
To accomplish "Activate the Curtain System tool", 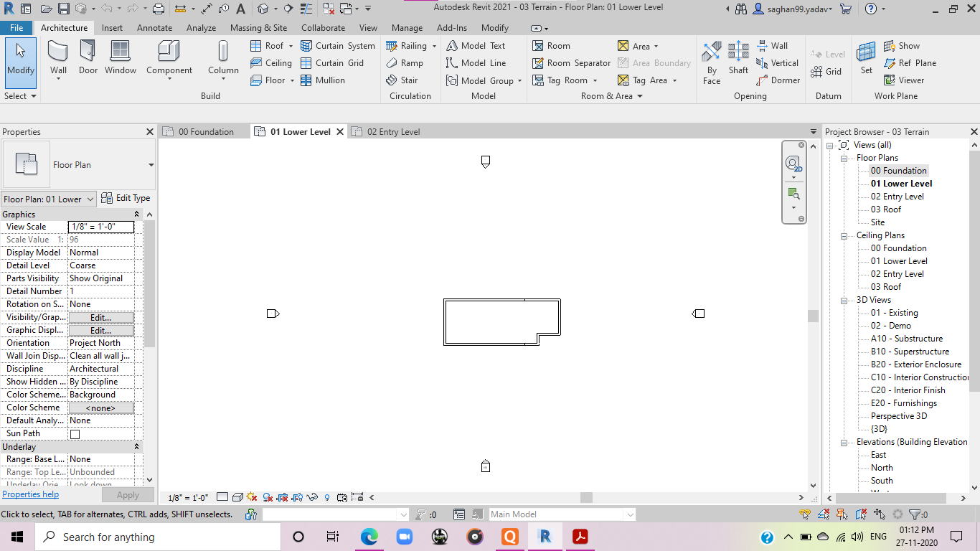I will coord(337,46).
